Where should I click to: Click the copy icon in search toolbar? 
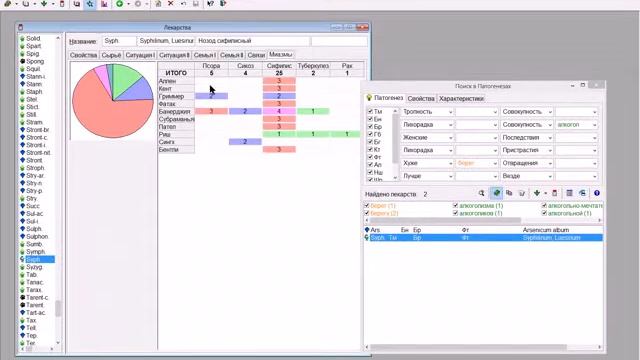[509, 193]
